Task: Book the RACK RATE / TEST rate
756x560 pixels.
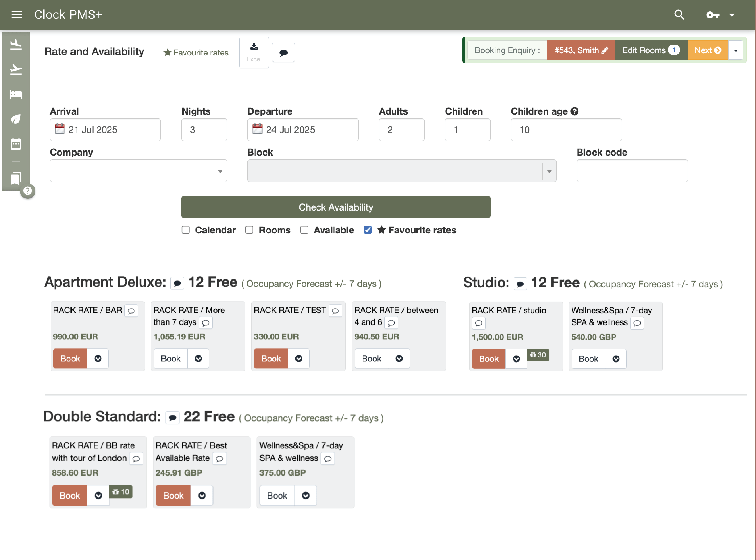Action: [271, 359]
